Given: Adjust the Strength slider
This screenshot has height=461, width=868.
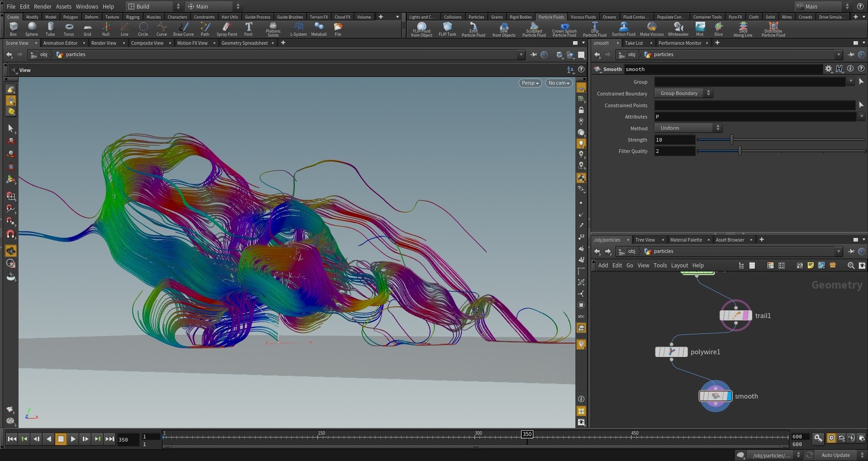Looking at the screenshot, I should 731,140.
